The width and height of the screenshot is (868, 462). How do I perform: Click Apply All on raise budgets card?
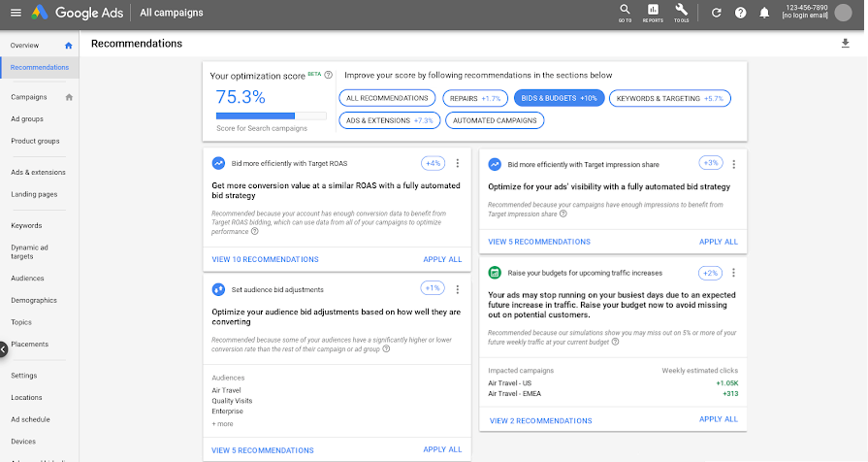pos(719,419)
